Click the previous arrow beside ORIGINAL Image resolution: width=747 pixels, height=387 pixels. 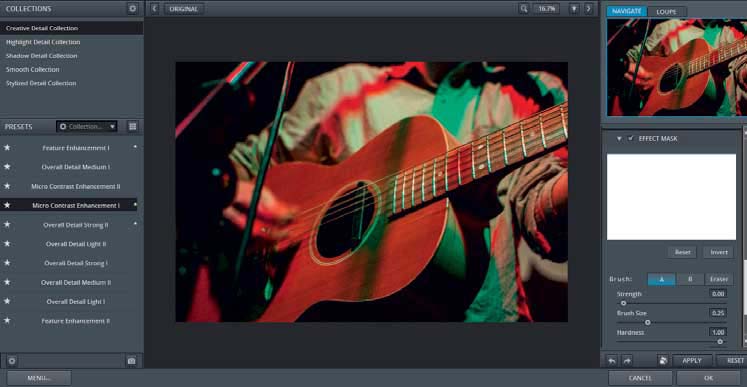click(154, 9)
